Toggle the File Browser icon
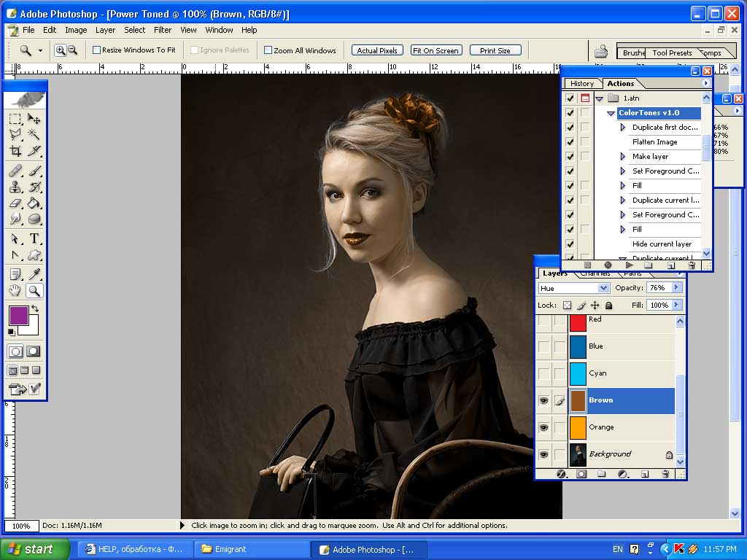Viewport: 747px width, 560px height. 601,51
